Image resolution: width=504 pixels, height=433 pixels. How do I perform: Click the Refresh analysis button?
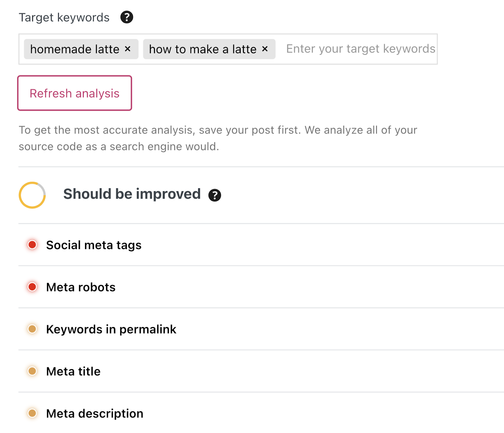tap(74, 93)
